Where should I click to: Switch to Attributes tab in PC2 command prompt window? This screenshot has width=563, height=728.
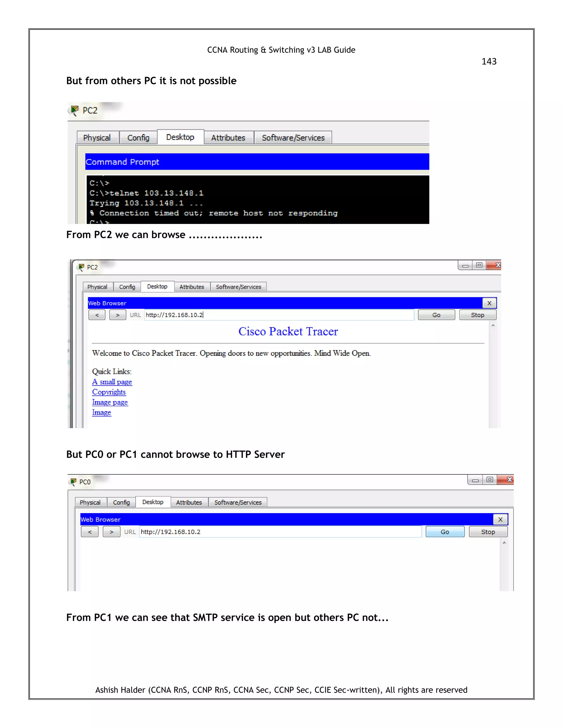[x=228, y=138]
